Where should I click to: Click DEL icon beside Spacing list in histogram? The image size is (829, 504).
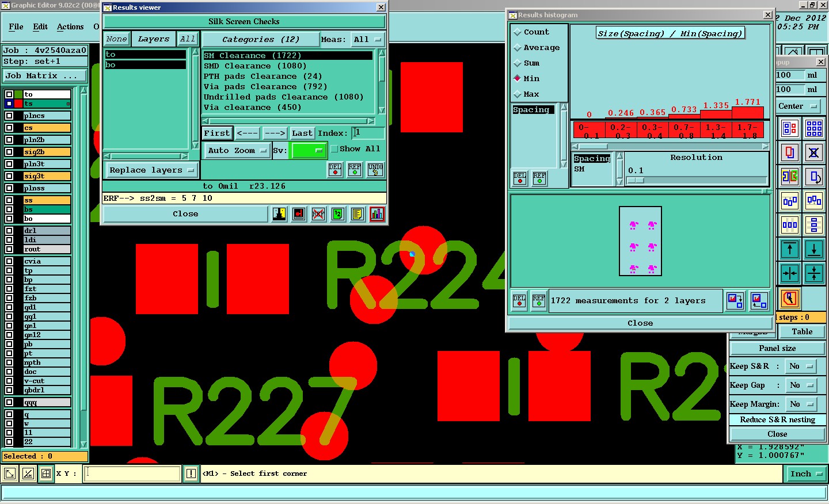click(x=520, y=178)
